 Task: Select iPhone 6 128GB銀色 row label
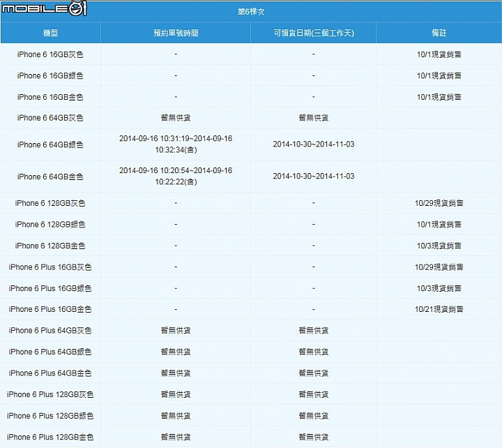pos(50,224)
